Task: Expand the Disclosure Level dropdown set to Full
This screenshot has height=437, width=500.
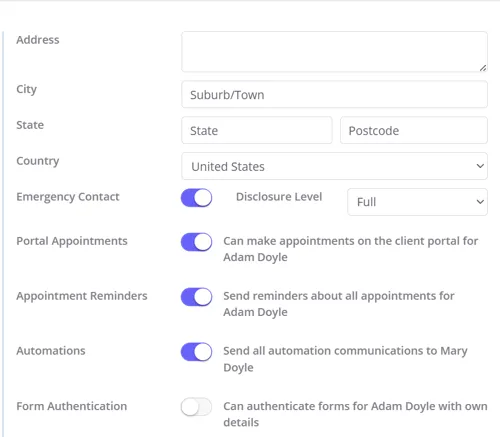Action: pos(417,202)
